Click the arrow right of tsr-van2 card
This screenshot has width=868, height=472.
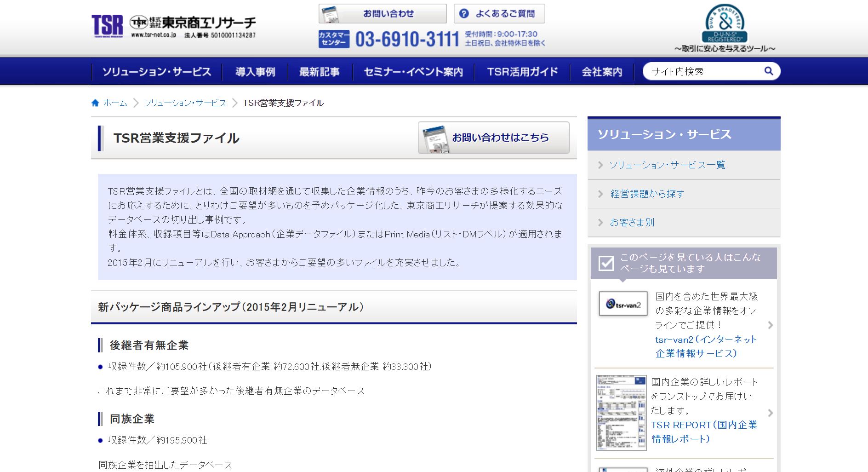pyautogui.click(x=771, y=325)
